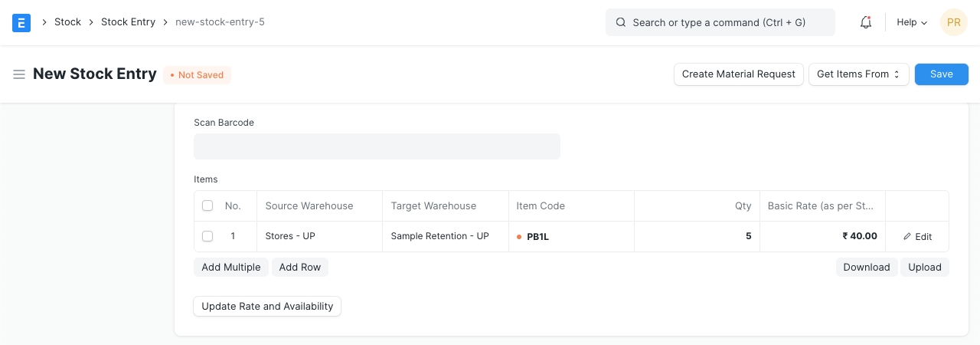Open Stores - UP source warehouse cell

click(x=319, y=236)
